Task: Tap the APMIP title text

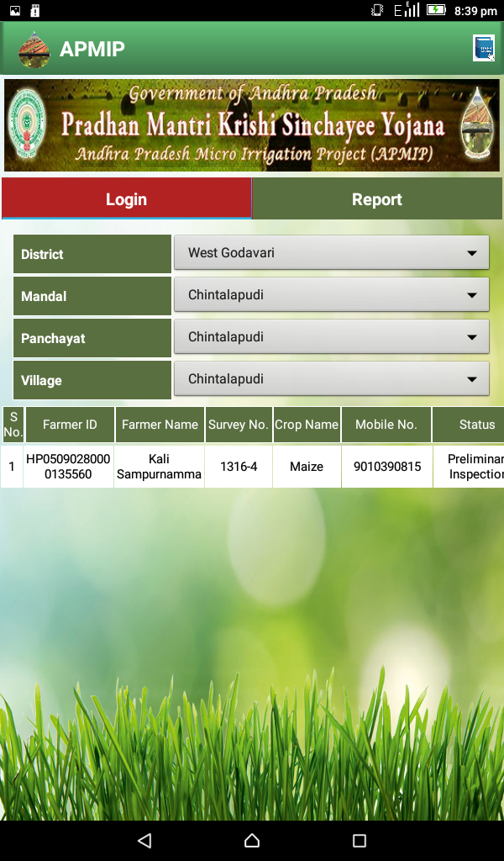Action: click(x=92, y=49)
